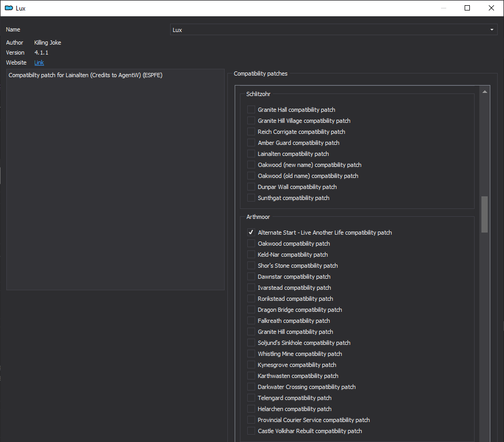Check Sunthgat compatibility patch
The width and height of the screenshot is (504, 442).
click(251, 198)
